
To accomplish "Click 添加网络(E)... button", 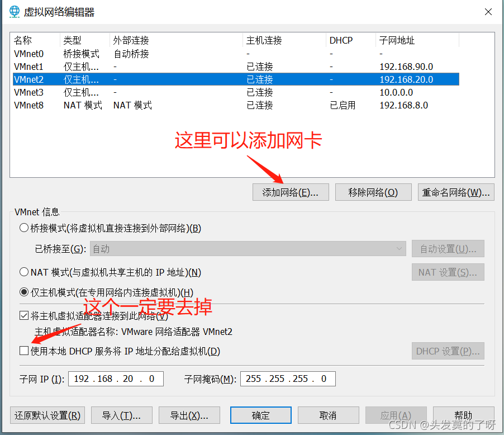I will [291, 192].
